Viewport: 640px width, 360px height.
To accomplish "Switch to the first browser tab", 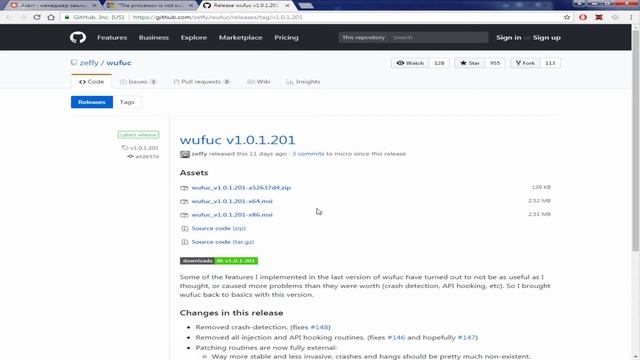I will [53, 5].
